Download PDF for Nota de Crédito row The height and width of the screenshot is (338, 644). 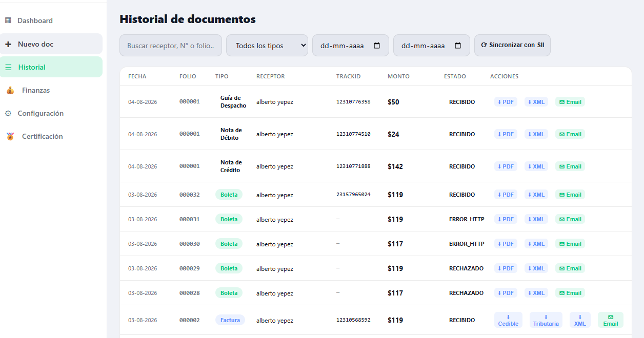coord(506,166)
